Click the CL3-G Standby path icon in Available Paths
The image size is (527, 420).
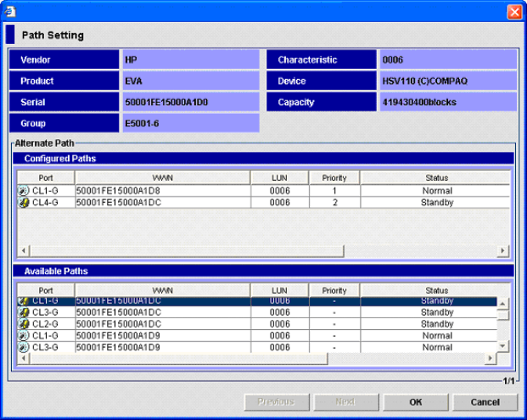23,313
